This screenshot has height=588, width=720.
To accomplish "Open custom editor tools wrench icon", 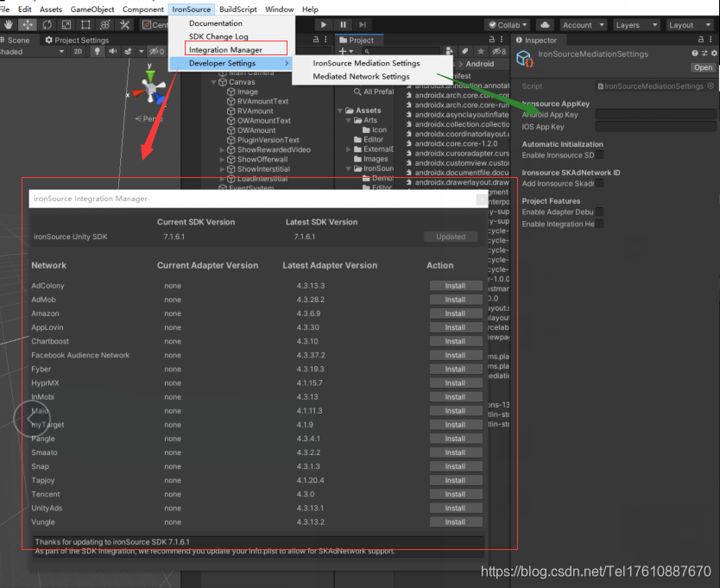I will [x=124, y=25].
